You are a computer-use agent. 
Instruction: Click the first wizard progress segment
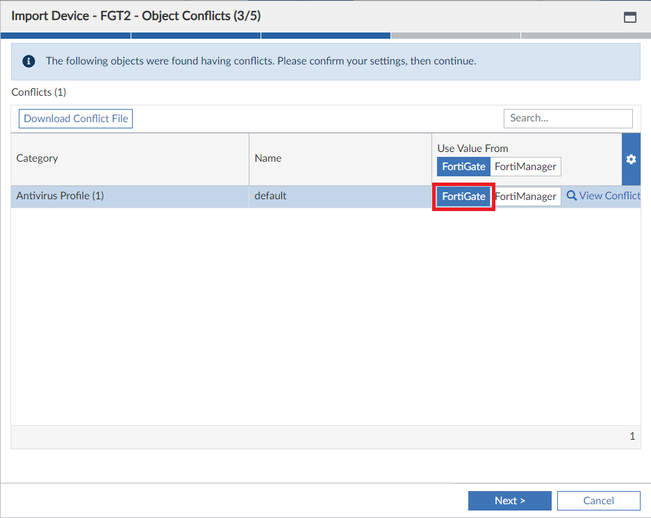click(66, 36)
